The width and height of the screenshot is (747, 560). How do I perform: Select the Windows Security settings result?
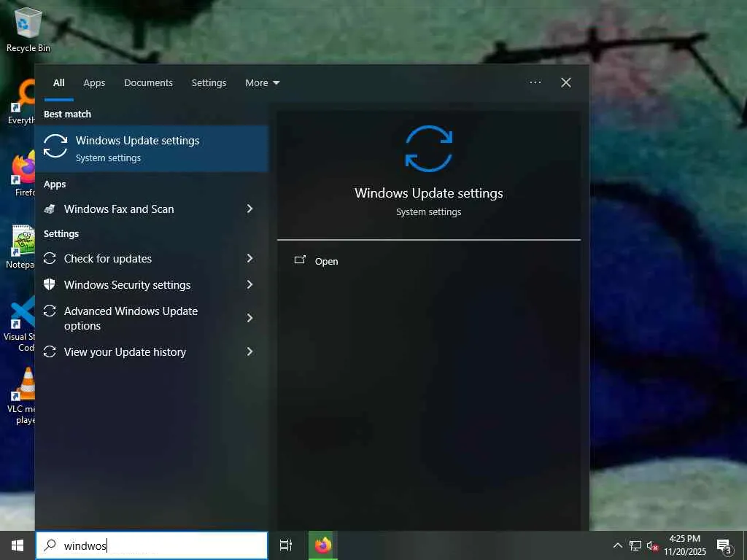click(x=152, y=285)
